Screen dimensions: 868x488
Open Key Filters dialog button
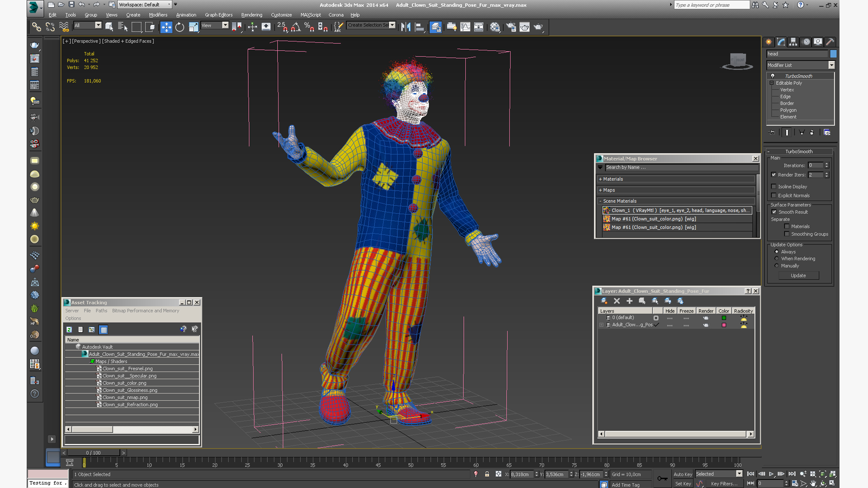[724, 483]
